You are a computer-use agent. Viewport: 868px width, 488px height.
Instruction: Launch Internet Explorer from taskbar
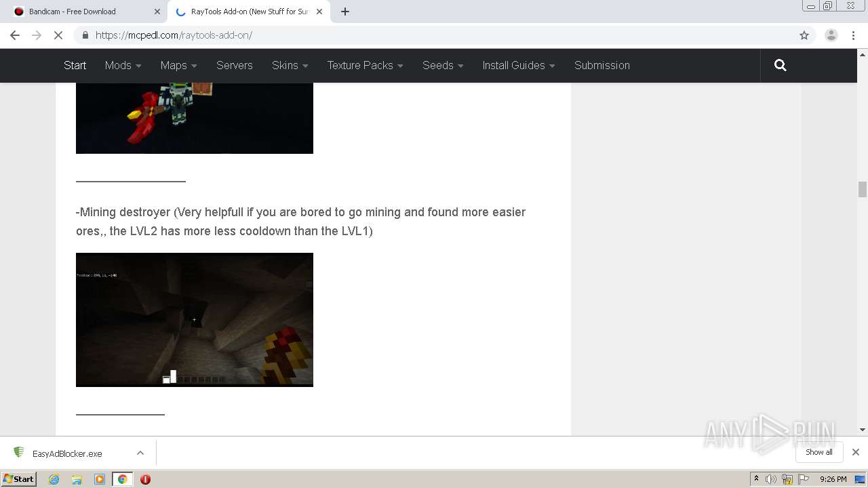click(x=54, y=479)
